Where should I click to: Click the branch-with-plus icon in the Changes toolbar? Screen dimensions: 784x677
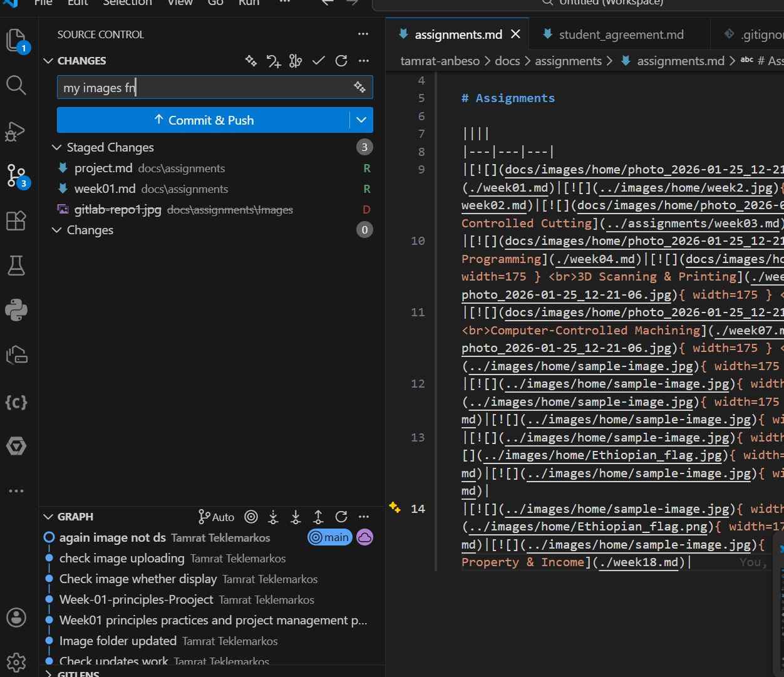pos(274,61)
